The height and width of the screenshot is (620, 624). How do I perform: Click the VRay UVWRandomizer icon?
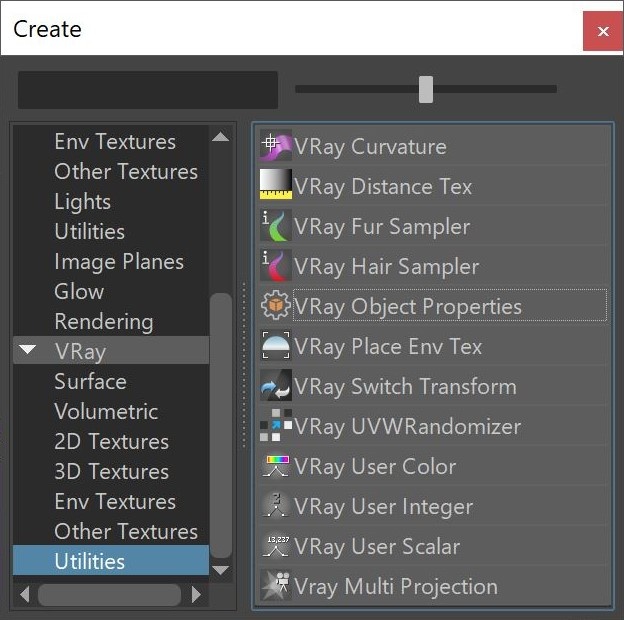[275, 426]
